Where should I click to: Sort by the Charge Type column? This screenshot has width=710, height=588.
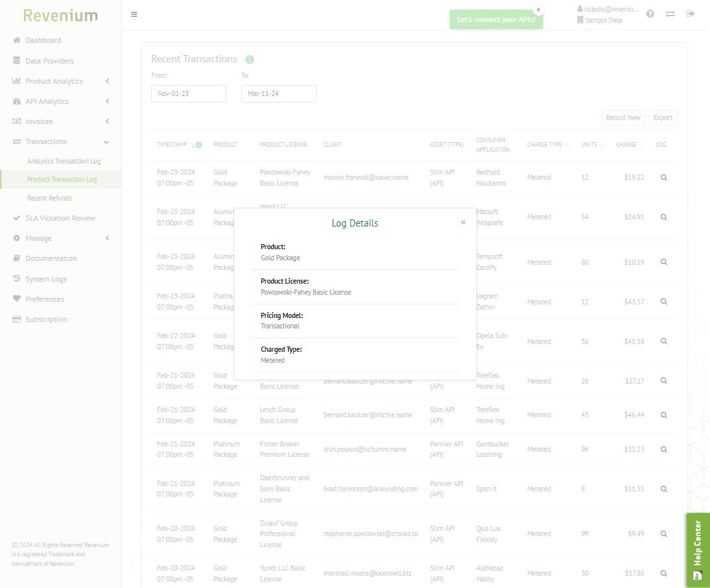[547, 145]
